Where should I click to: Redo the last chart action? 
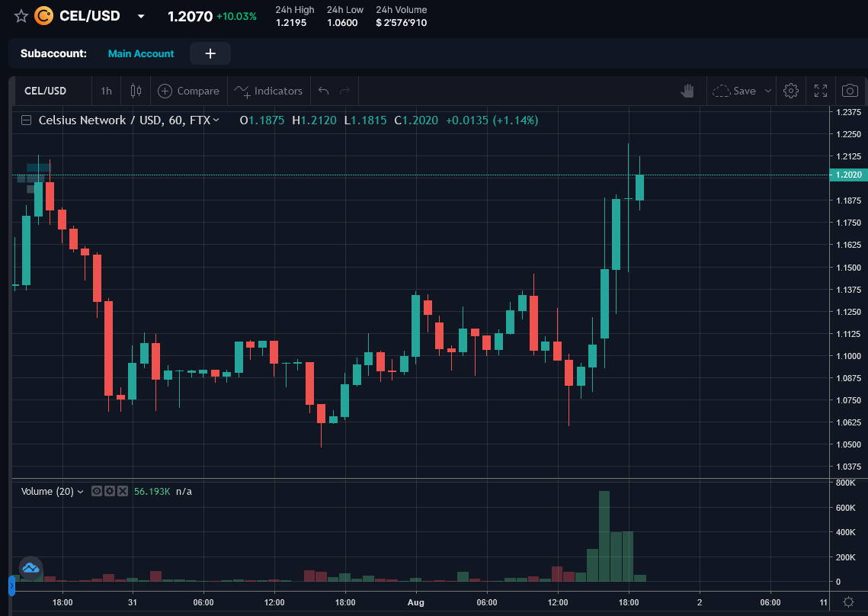tap(345, 91)
